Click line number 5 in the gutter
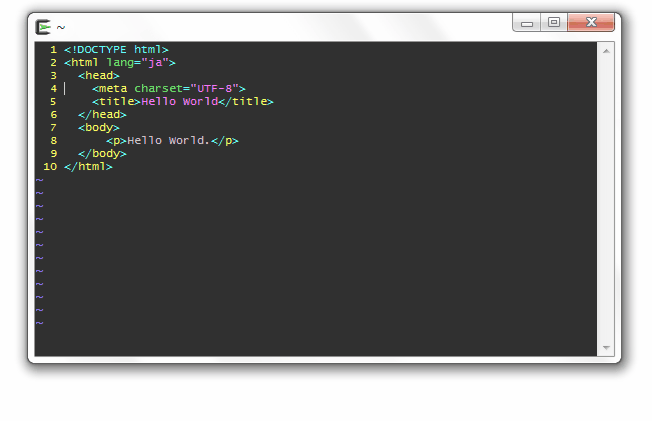Viewport: 652px width, 421px height. tap(53, 102)
